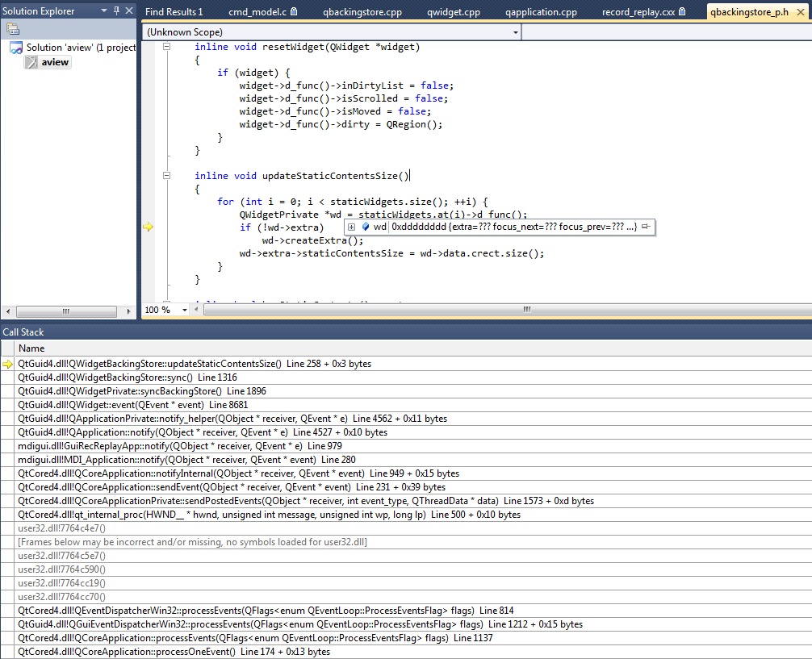Open the qapplication.cpp tab
The image size is (812, 659).
541,11
